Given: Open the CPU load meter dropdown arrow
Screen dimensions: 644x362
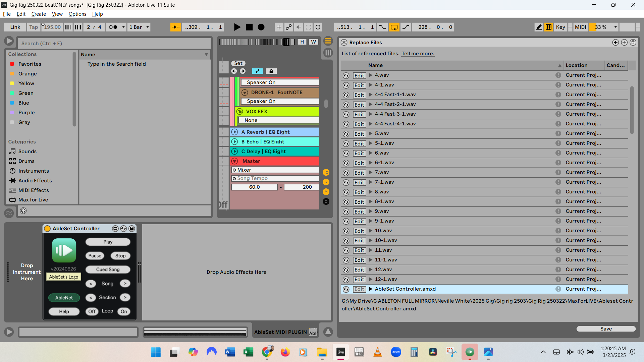Looking at the screenshot, I should tap(615, 27).
